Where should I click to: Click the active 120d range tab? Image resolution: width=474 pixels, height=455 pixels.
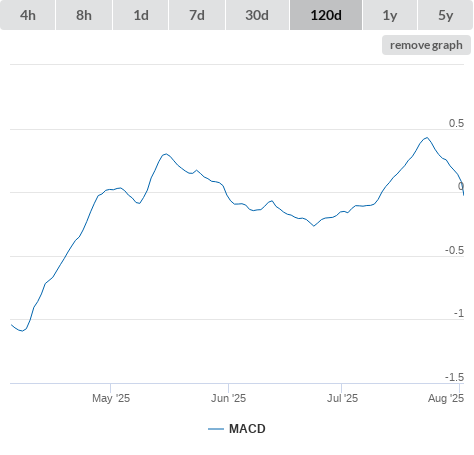coord(326,15)
